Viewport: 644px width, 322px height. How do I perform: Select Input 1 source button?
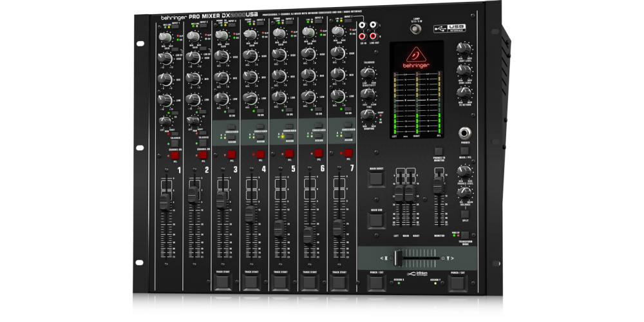(175, 27)
